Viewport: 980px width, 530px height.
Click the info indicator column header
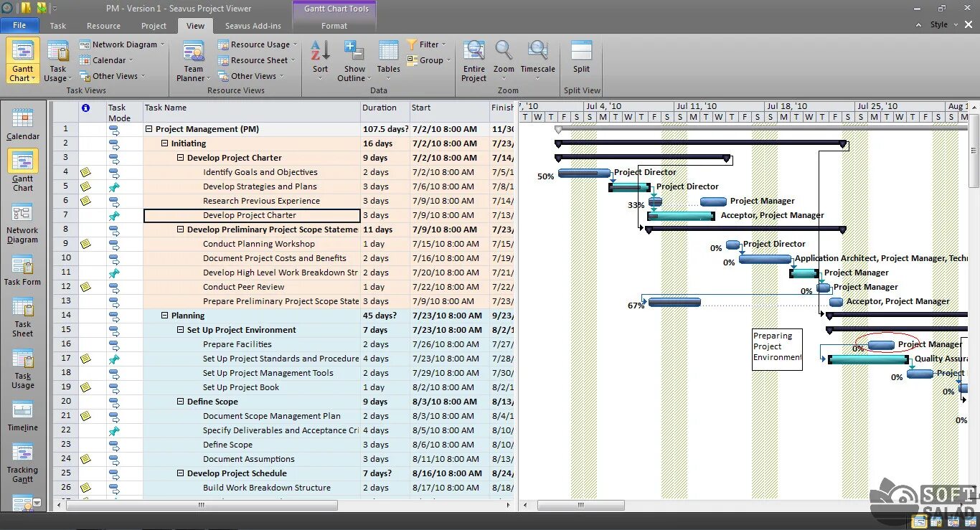(86, 108)
